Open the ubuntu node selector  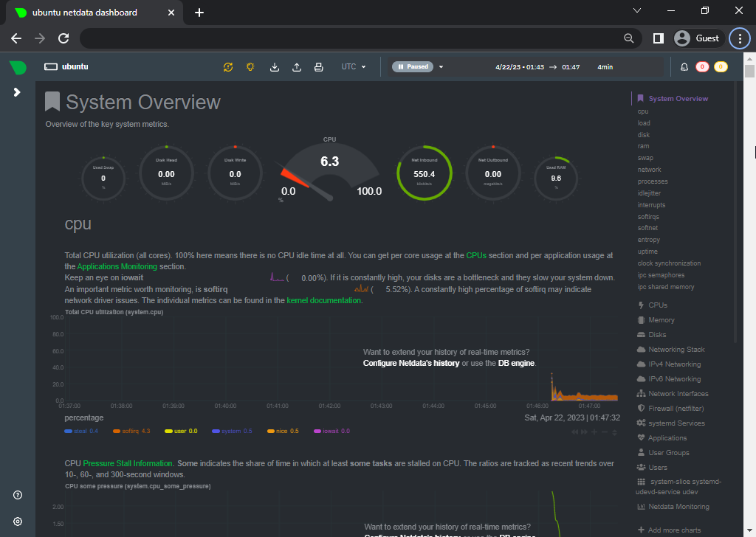66,67
